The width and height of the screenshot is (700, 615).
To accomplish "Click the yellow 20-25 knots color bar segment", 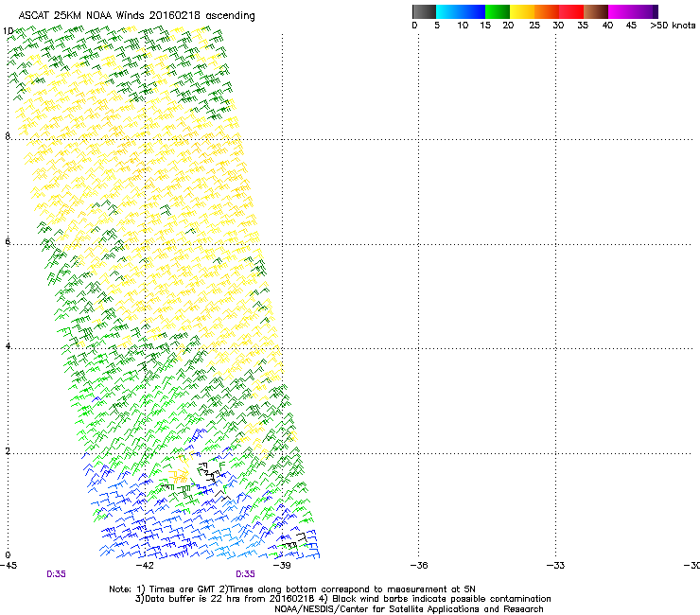I will point(522,11).
